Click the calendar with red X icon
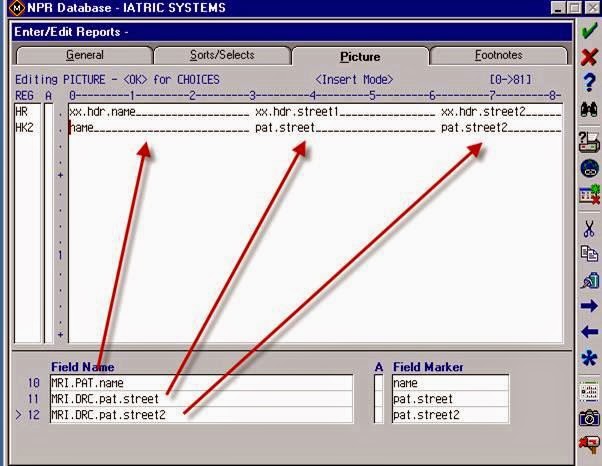The width and height of the screenshot is (602, 466). tap(589, 194)
